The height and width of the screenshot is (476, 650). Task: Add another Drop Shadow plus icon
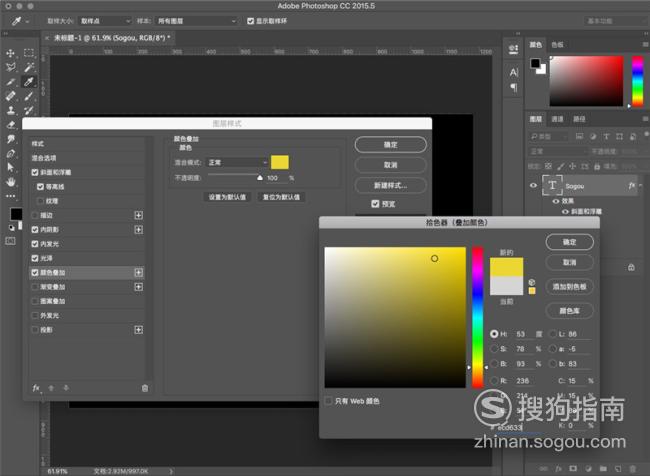coord(138,330)
